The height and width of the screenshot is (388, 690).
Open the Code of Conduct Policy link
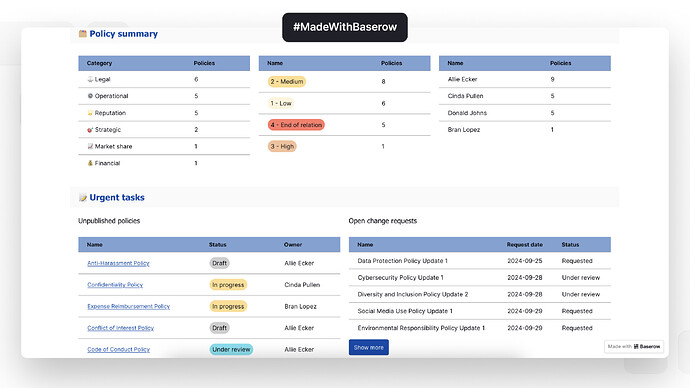pos(118,349)
